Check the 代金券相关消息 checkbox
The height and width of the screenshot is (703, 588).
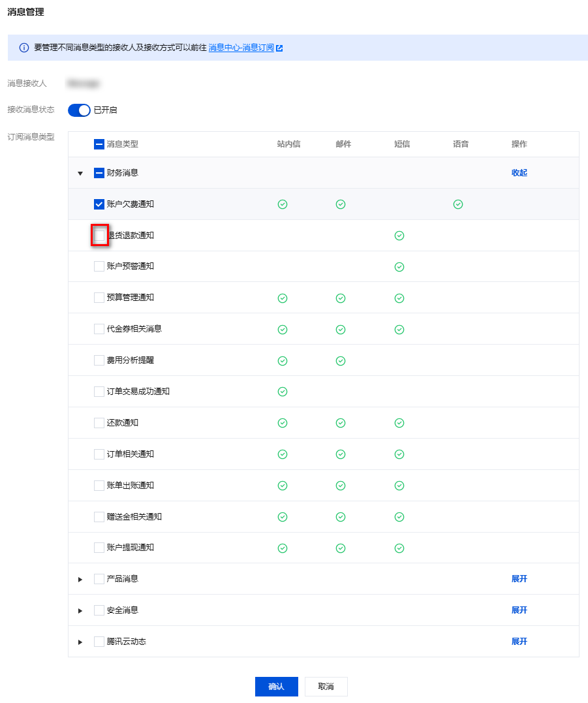pyautogui.click(x=99, y=329)
